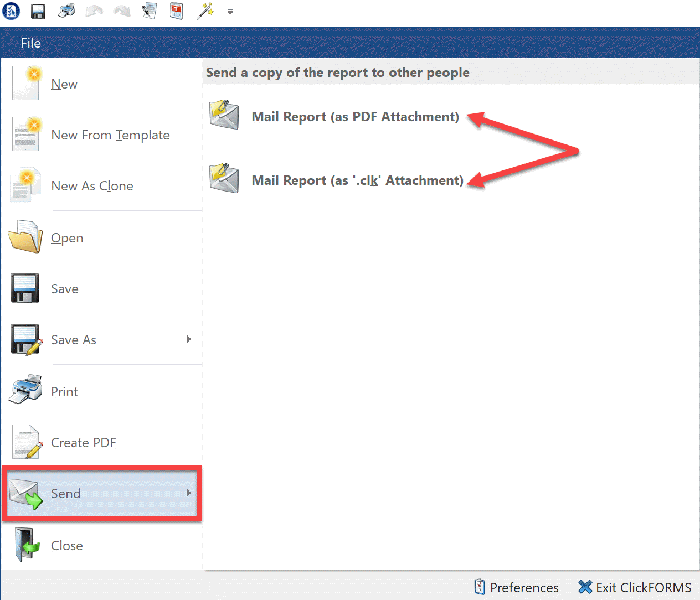Choose Create PDF from the menu
This screenshot has width=700, height=600.
[x=84, y=443]
